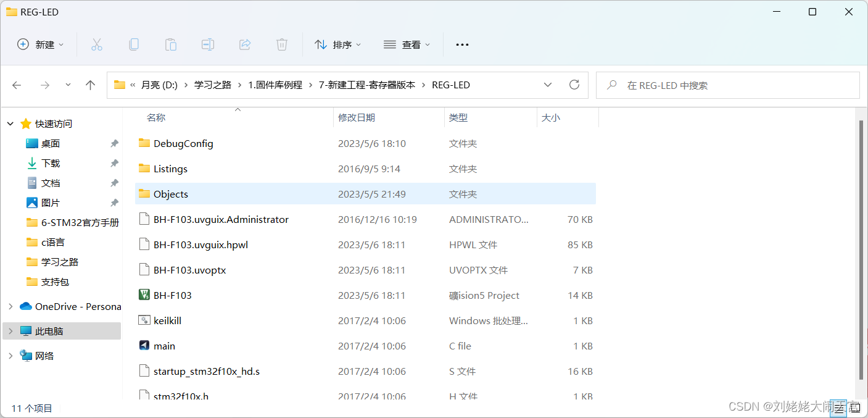
Task: Open the three-dot See more menu
Action: (462, 44)
